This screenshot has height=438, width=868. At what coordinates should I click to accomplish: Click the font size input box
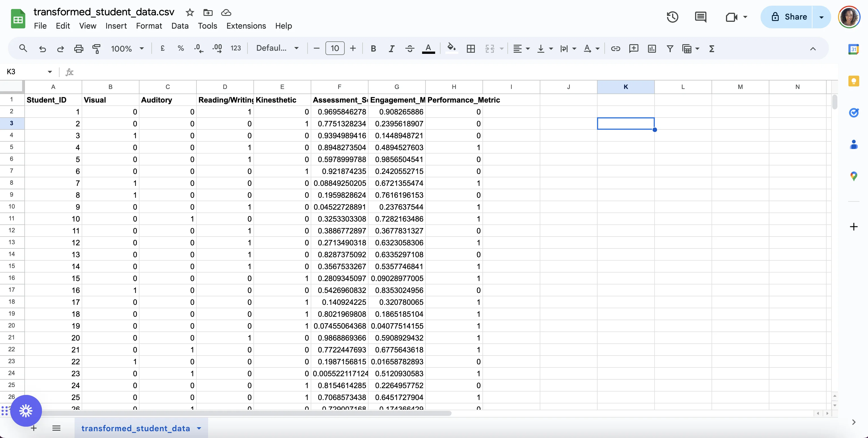coord(334,48)
